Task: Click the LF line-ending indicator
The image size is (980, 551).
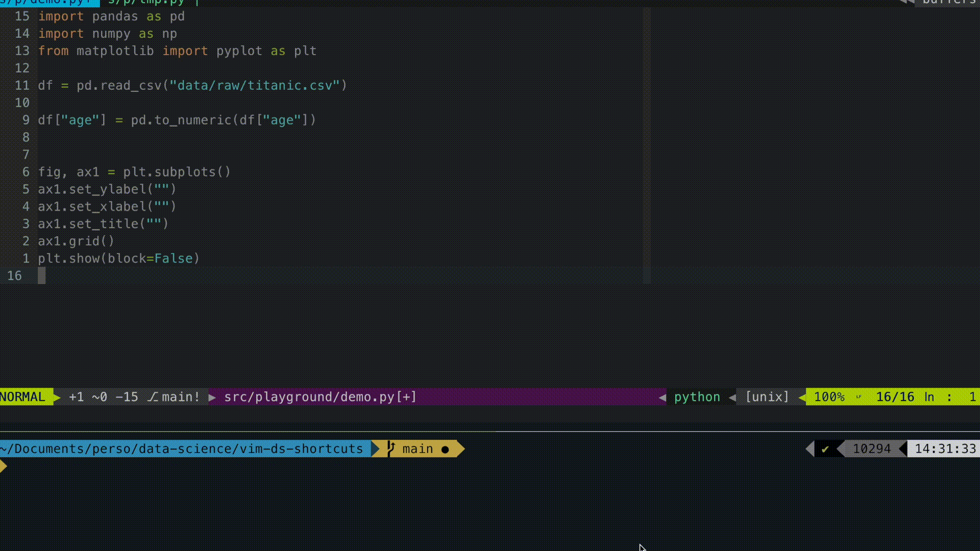Action: click(x=859, y=397)
